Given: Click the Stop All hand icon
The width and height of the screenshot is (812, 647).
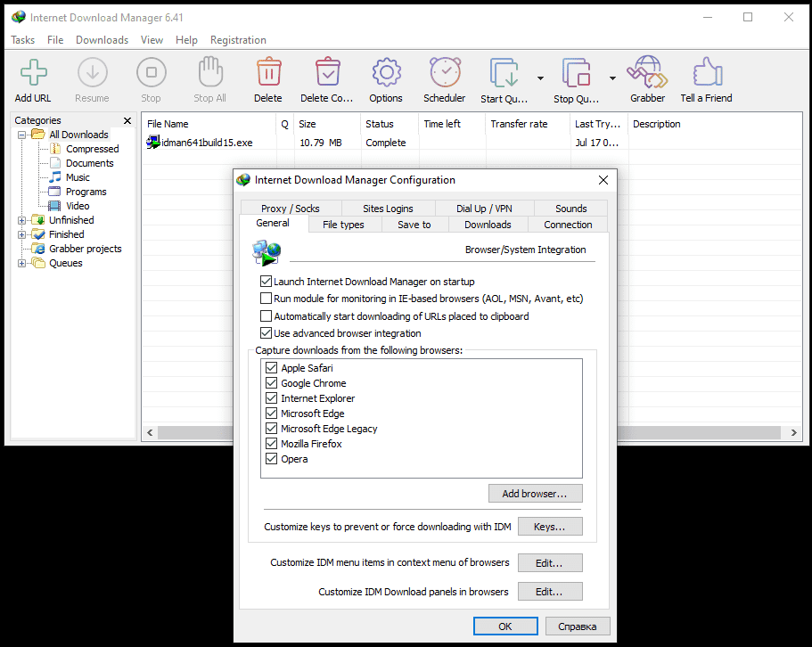Looking at the screenshot, I should (x=210, y=71).
